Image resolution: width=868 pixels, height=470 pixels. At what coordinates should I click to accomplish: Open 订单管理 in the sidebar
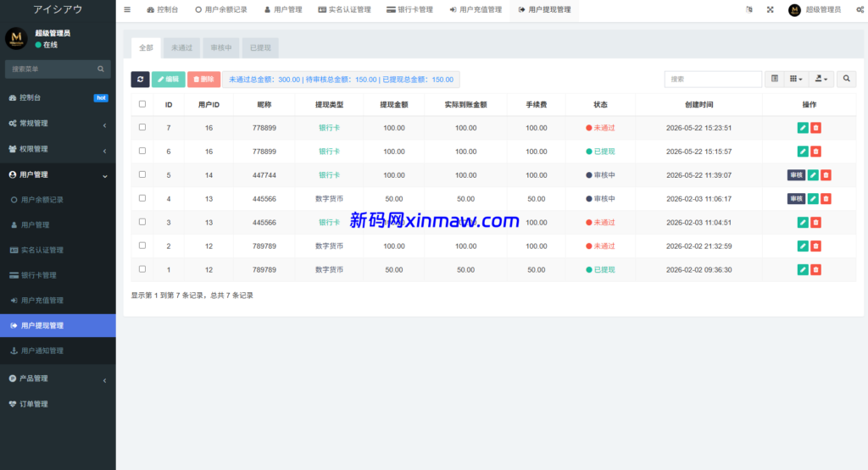point(58,404)
